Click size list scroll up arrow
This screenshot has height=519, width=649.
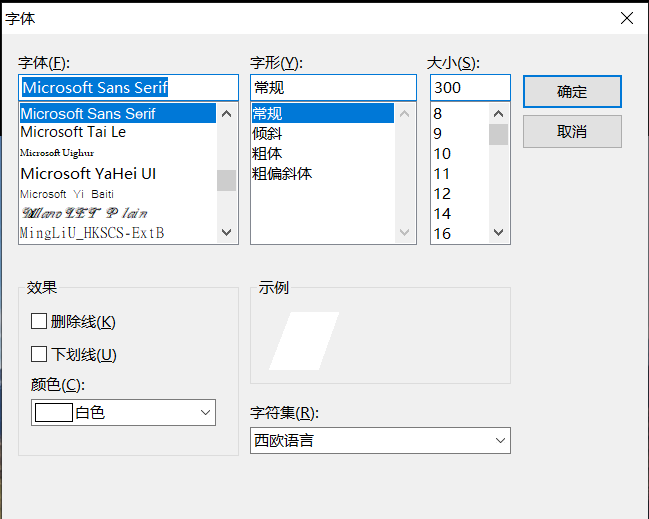499,113
